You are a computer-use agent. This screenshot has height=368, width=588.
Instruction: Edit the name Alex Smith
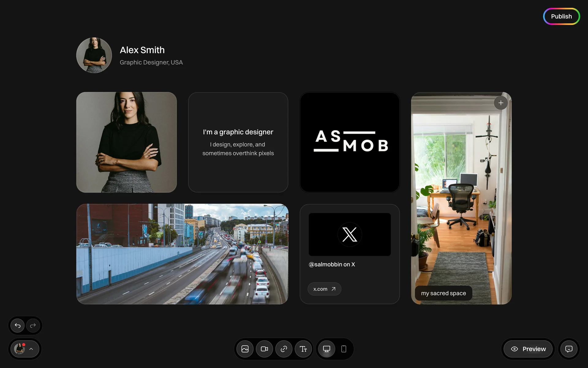(142, 50)
